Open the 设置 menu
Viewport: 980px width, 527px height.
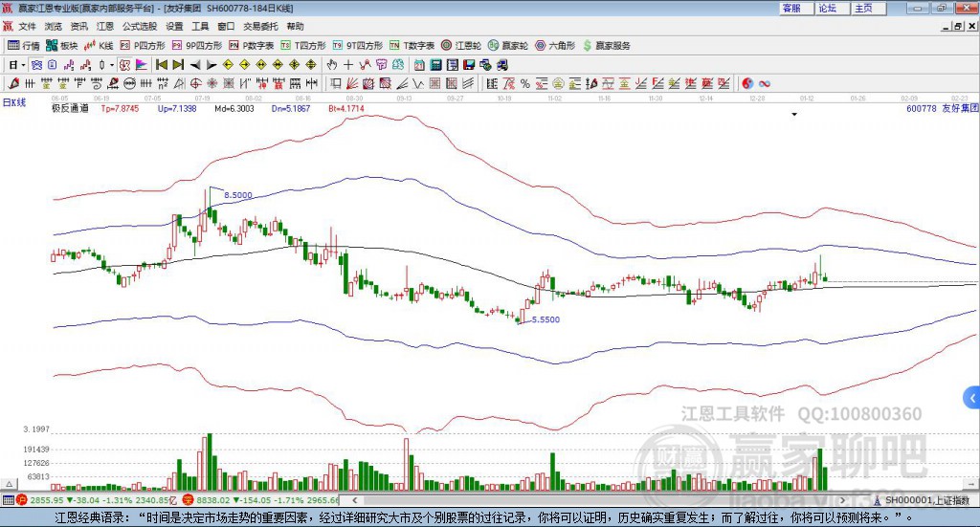point(174,26)
